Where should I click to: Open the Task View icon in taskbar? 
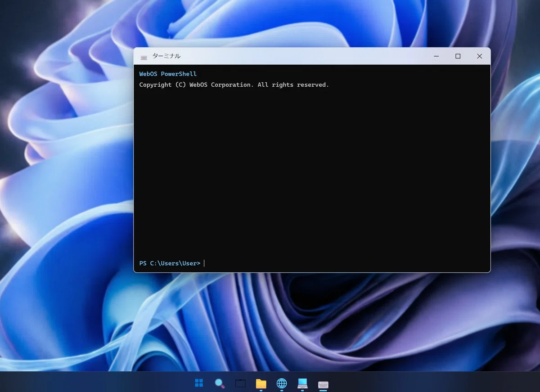(x=240, y=383)
